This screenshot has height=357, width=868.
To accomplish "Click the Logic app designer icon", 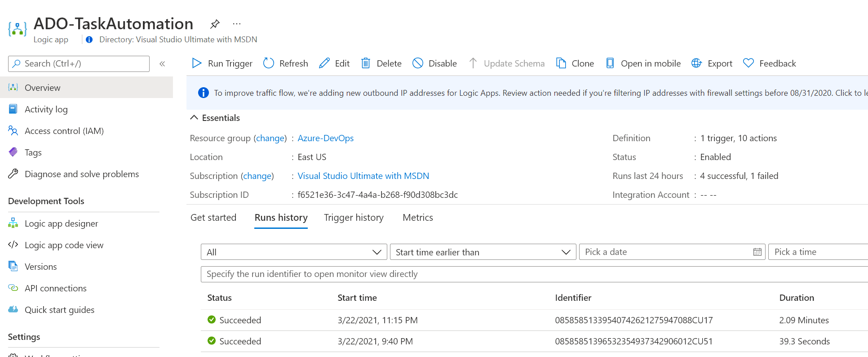I will 13,223.
